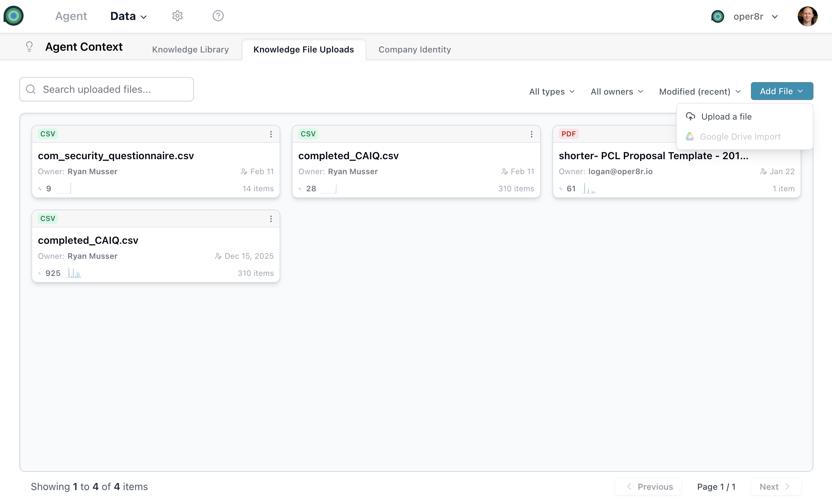832x504 pixels.
Task: Select Upload a file menu option
Action: click(726, 116)
